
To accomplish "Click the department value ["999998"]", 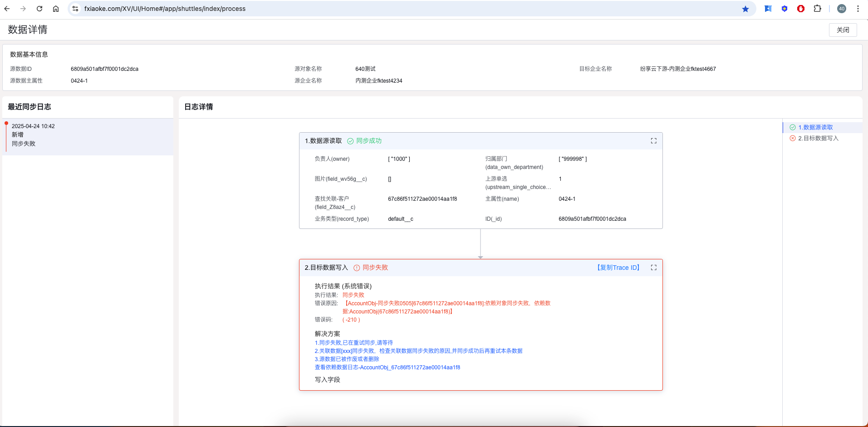I will click(573, 159).
